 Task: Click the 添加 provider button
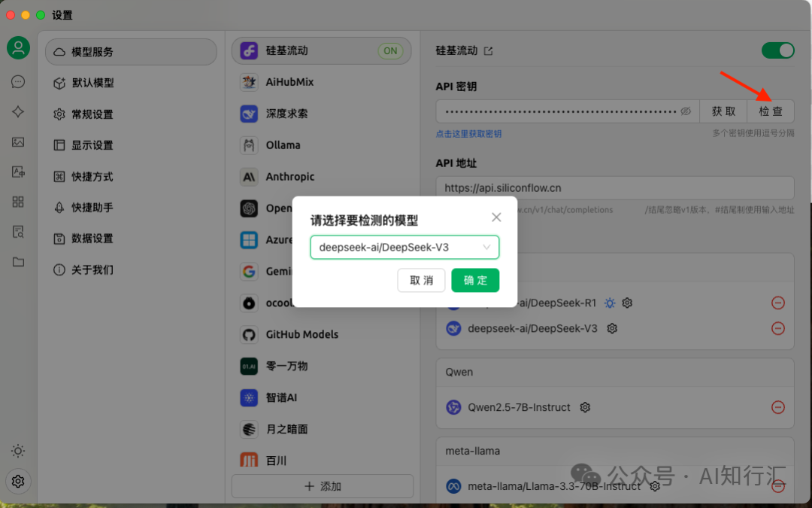point(322,486)
